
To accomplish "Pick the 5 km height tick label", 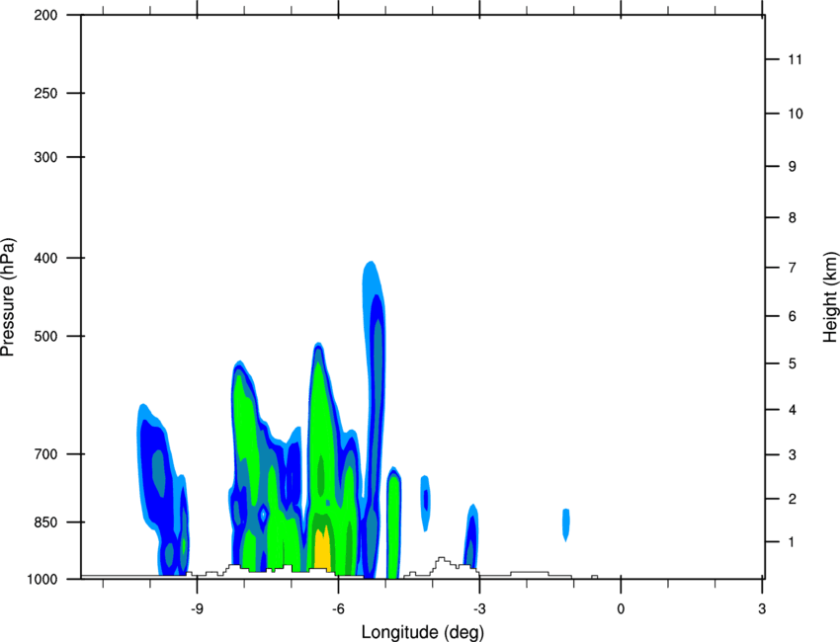I will (793, 363).
